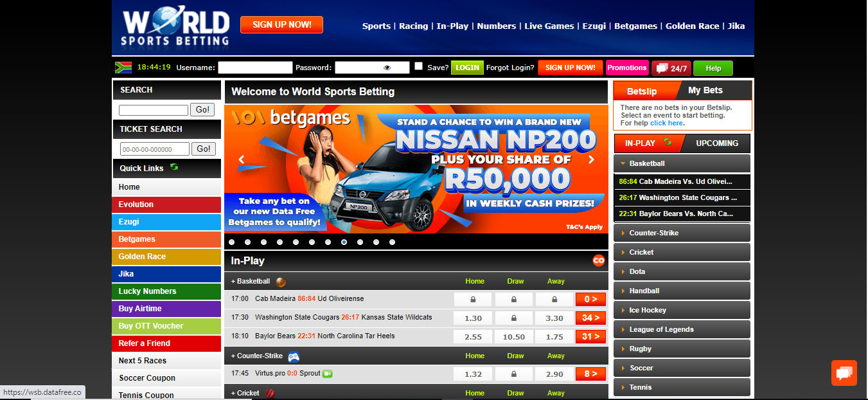Tick the Save login checkbox

click(x=419, y=66)
